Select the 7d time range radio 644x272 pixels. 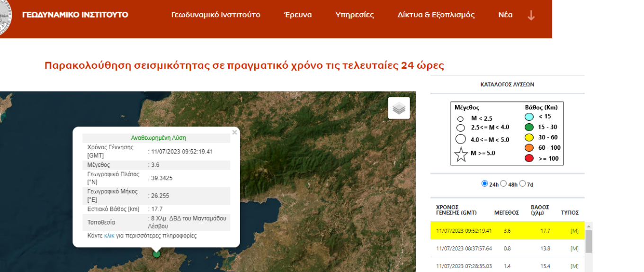(522, 184)
